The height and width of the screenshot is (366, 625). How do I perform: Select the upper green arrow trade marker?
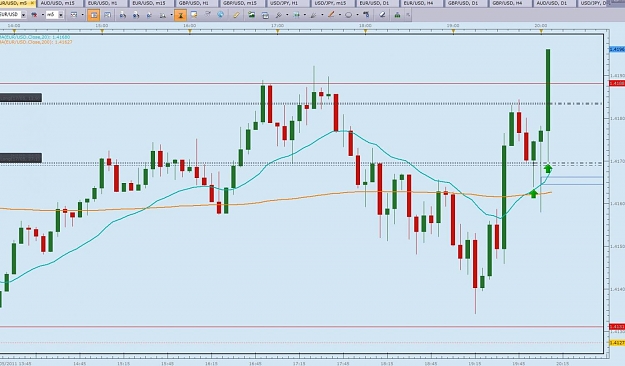[548, 168]
